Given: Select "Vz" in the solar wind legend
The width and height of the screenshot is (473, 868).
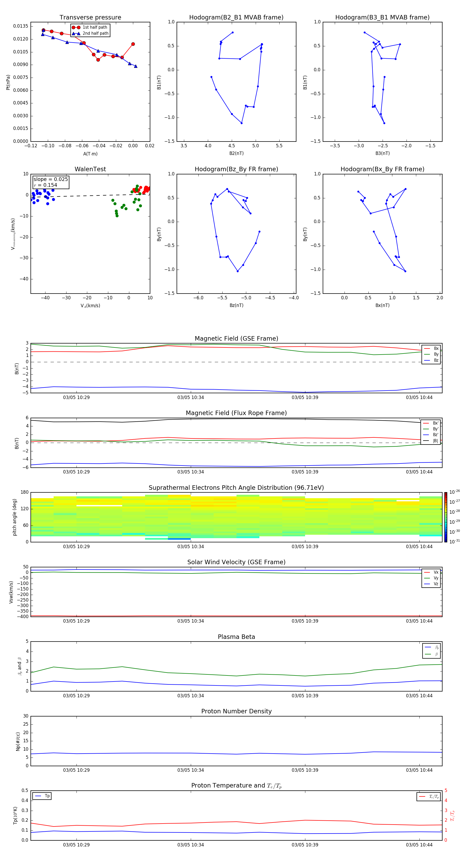Looking at the screenshot, I should click(431, 584).
